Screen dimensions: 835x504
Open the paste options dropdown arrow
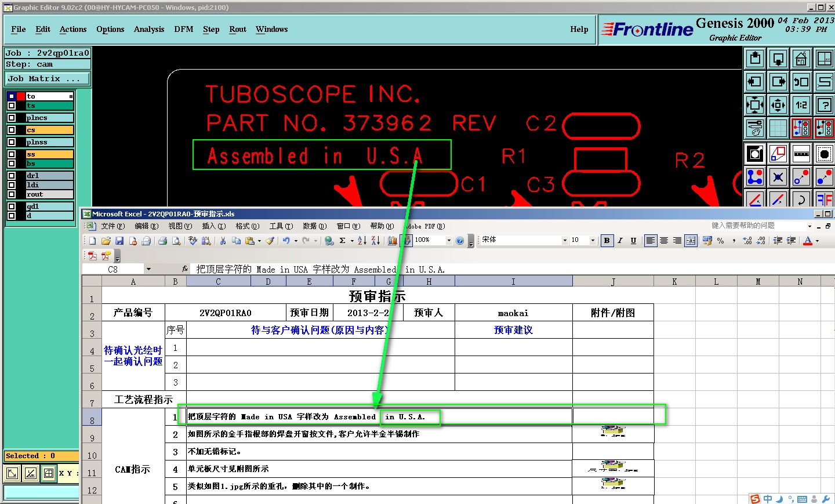[259, 241]
